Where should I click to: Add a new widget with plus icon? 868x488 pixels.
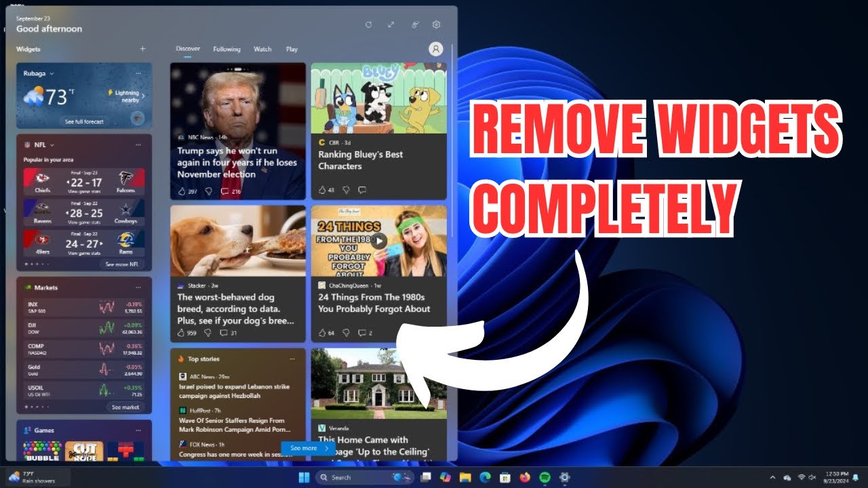[142, 49]
